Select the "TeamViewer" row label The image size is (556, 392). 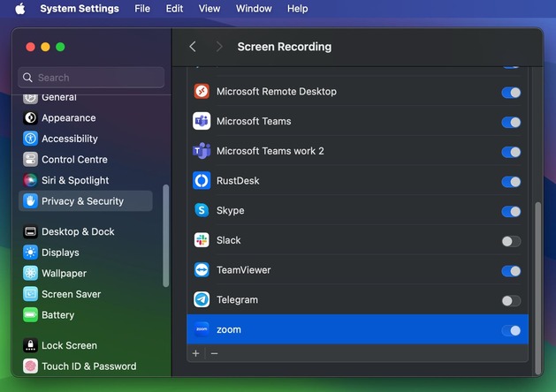pyautogui.click(x=244, y=270)
